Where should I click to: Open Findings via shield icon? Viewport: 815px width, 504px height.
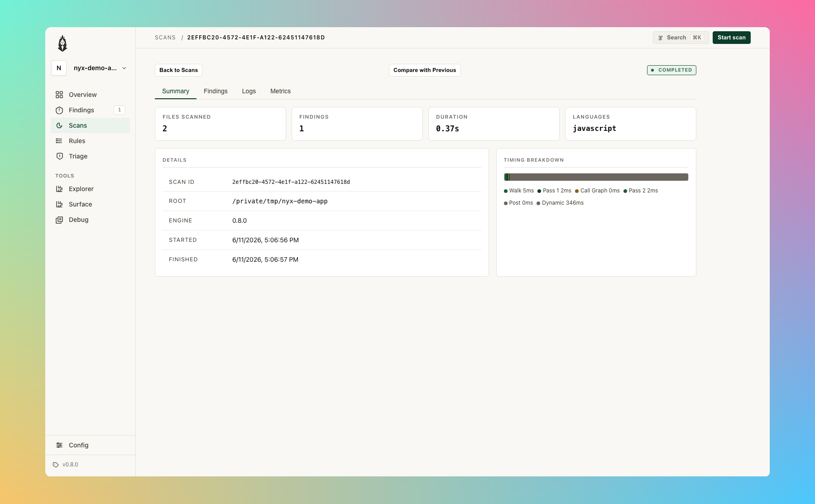59,110
